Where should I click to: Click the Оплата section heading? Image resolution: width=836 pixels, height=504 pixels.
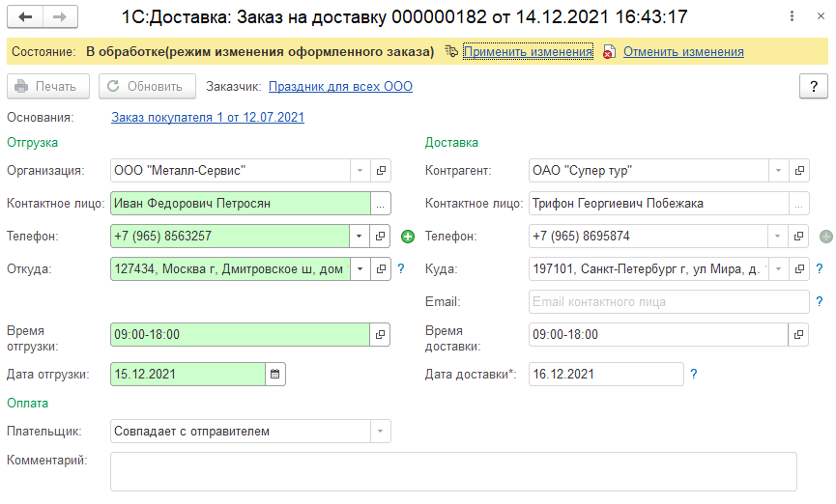28,404
